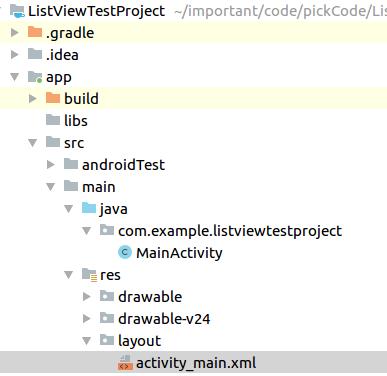The image size is (387, 376).
Task: Select the drawable-v24 folder
Action: pyautogui.click(x=155, y=319)
